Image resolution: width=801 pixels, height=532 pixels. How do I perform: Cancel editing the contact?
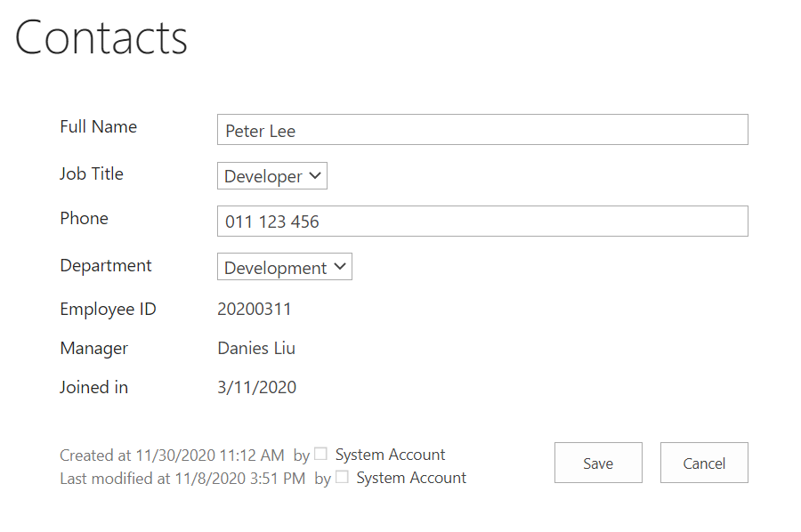[704, 463]
